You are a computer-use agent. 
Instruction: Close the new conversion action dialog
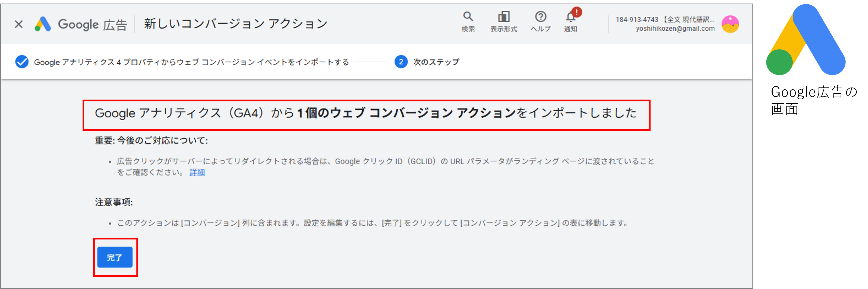(19, 24)
